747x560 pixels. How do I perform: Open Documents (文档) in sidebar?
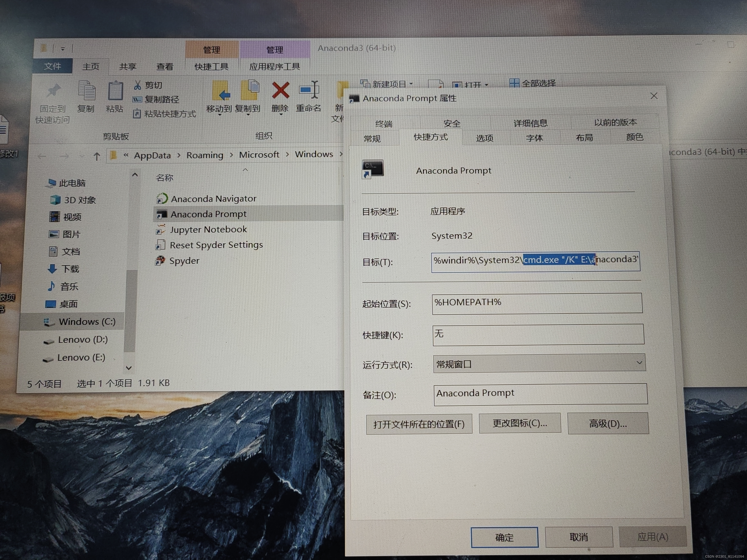point(65,252)
